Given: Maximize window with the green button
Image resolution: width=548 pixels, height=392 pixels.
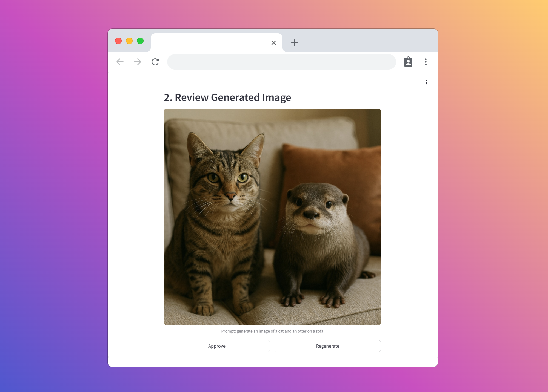Looking at the screenshot, I should [x=140, y=41].
